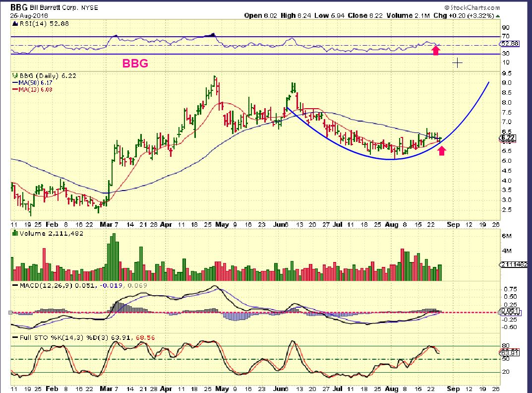The width and height of the screenshot is (532, 393).
Task: Click 'May' on date axis under price panel
Action: point(222,224)
